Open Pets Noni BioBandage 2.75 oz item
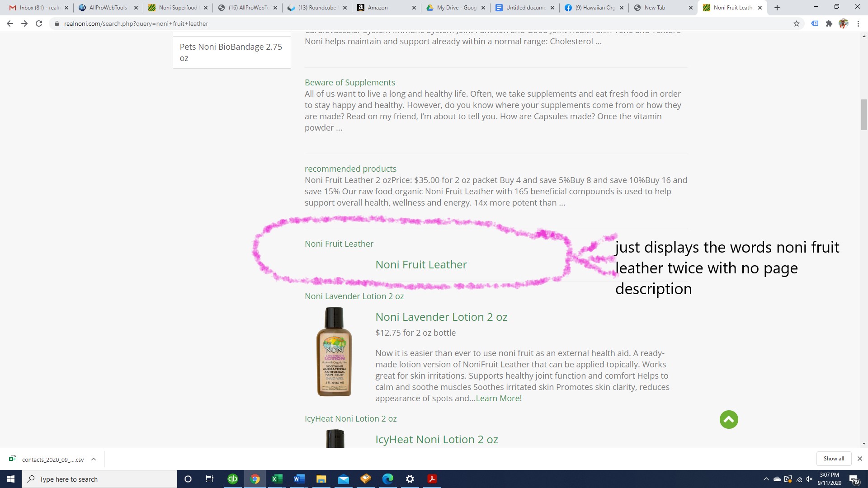868x488 pixels. coord(231,52)
